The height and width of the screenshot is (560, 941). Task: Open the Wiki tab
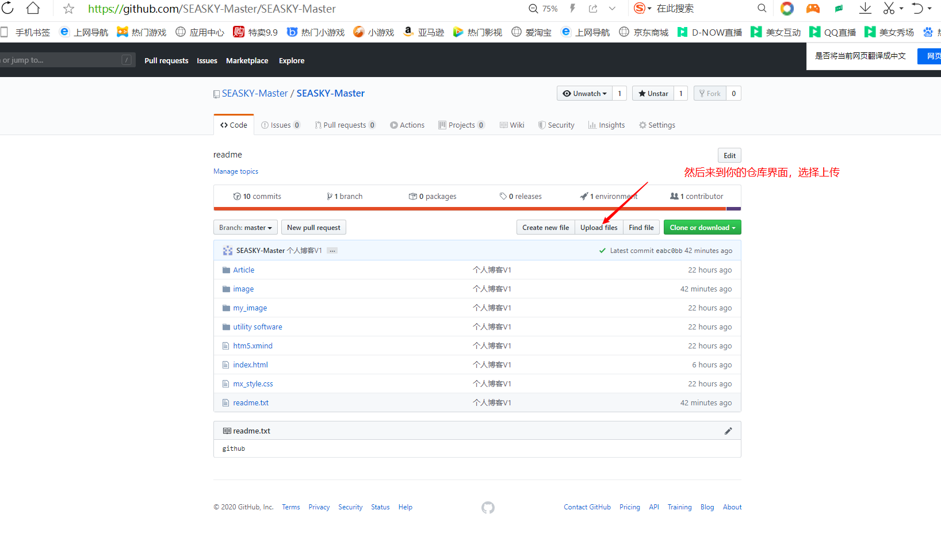512,125
